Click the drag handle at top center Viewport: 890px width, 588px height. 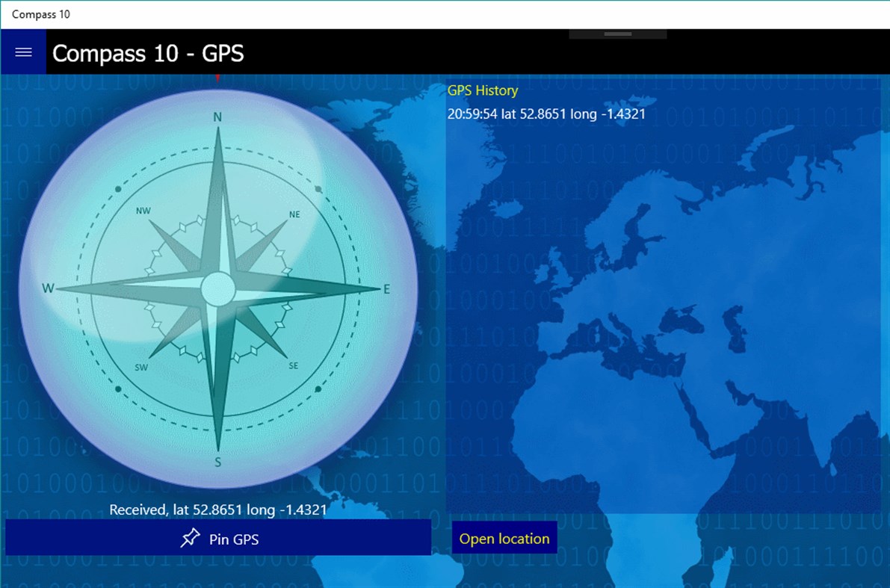(x=616, y=33)
